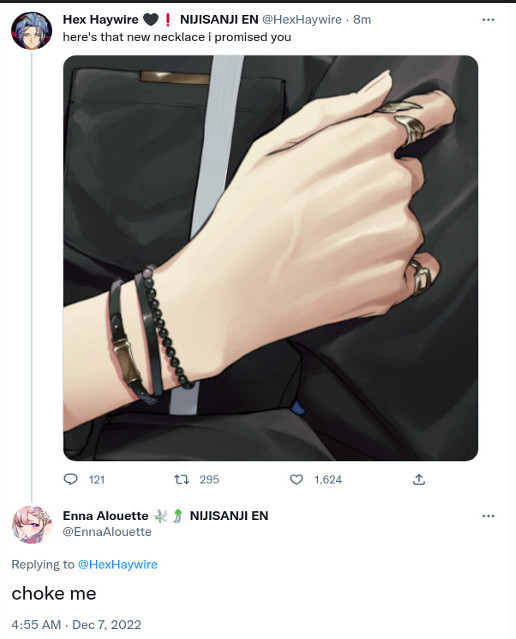Click the share upload icon
This screenshot has height=639, width=516.
click(x=419, y=480)
